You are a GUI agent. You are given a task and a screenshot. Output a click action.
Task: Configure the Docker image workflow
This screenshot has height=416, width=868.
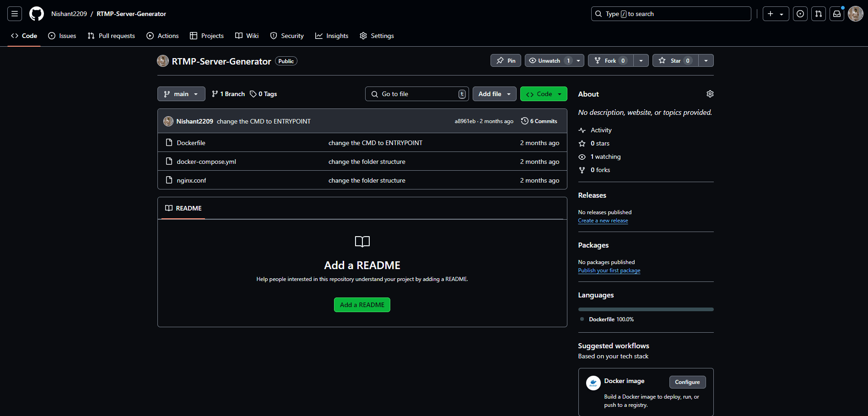point(687,382)
